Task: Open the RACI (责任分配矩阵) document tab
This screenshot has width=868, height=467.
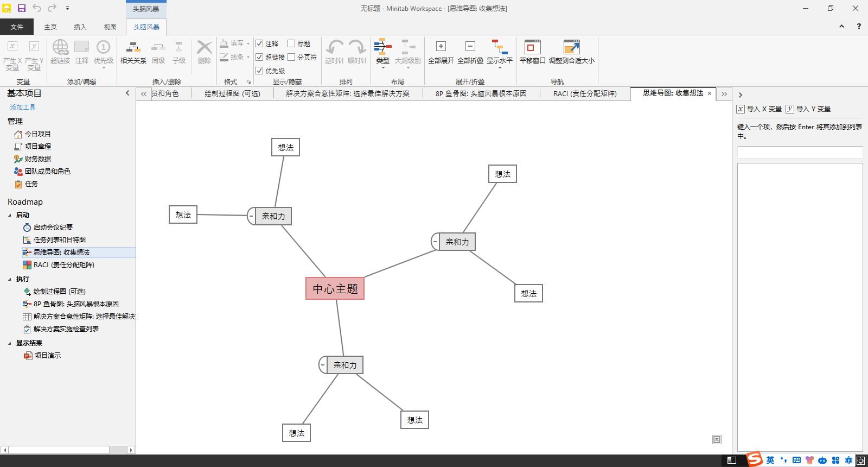Action: tap(584, 93)
